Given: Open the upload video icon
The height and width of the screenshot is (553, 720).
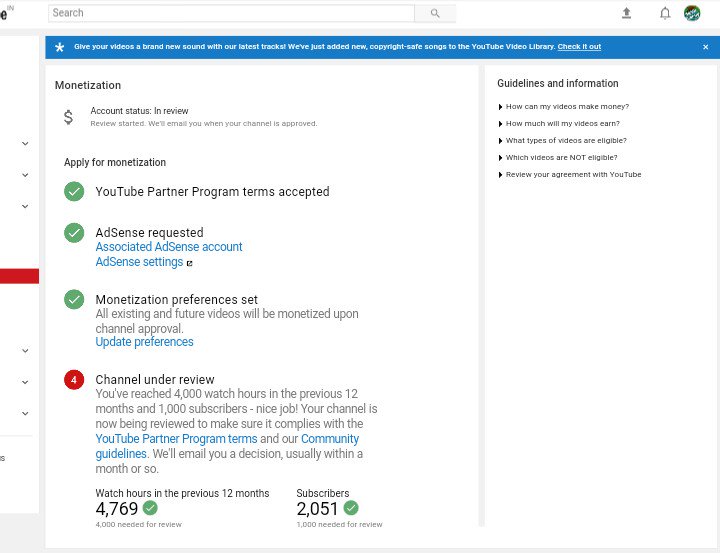Looking at the screenshot, I should pos(626,13).
